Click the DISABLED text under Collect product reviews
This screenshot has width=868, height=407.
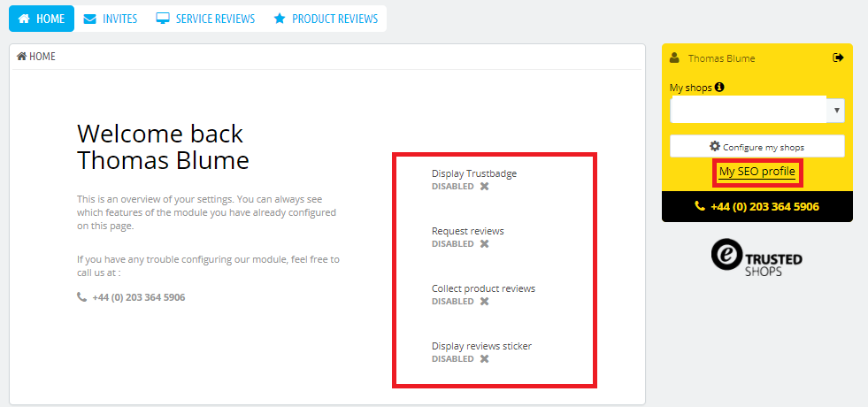[453, 302]
